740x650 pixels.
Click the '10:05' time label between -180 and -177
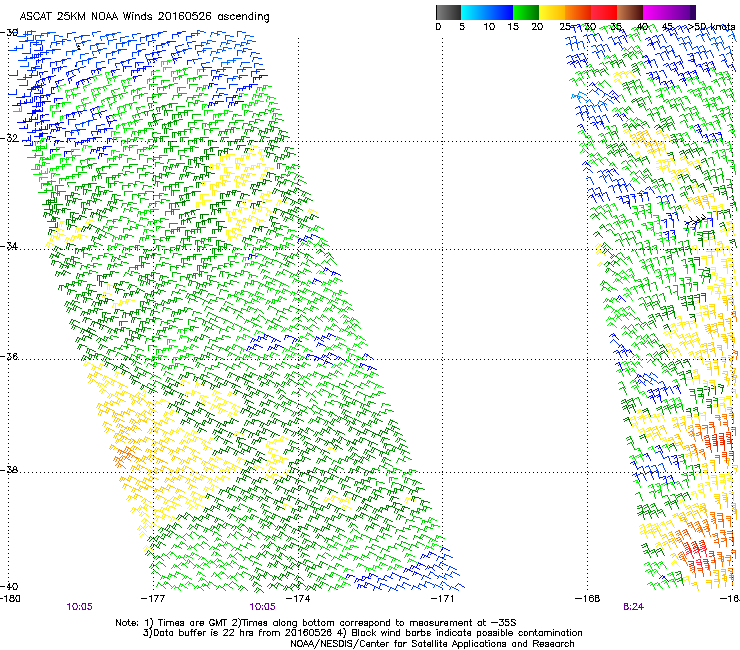(x=79, y=607)
